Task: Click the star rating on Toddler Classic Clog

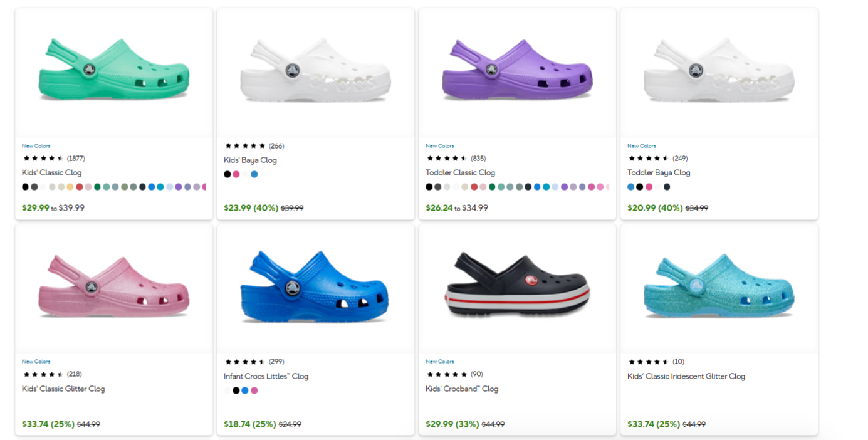Action: point(448,158)
